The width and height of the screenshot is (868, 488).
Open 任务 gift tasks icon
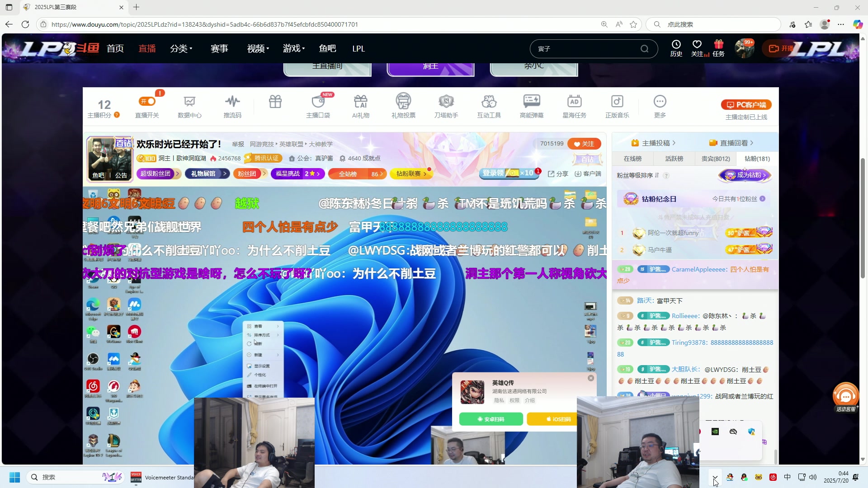[x=718, y=48]
